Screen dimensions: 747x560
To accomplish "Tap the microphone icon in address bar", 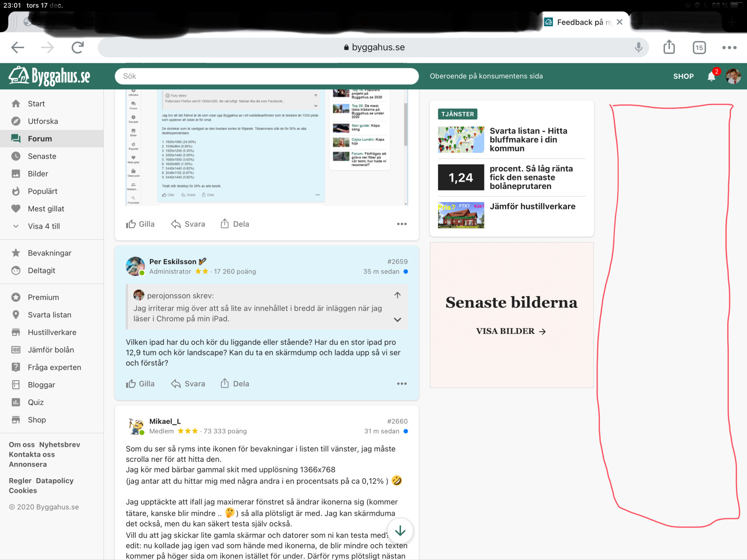I will [x=638, y=47].
